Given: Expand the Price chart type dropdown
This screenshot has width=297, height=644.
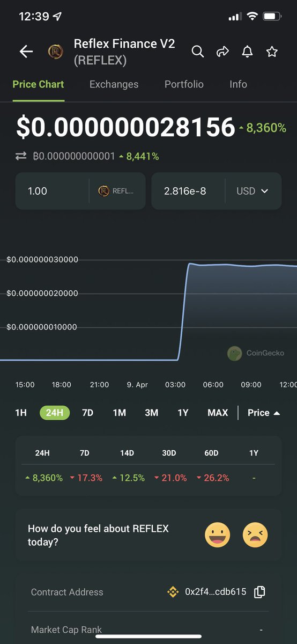Looking at the screenshot, I should tap(264, 413).
